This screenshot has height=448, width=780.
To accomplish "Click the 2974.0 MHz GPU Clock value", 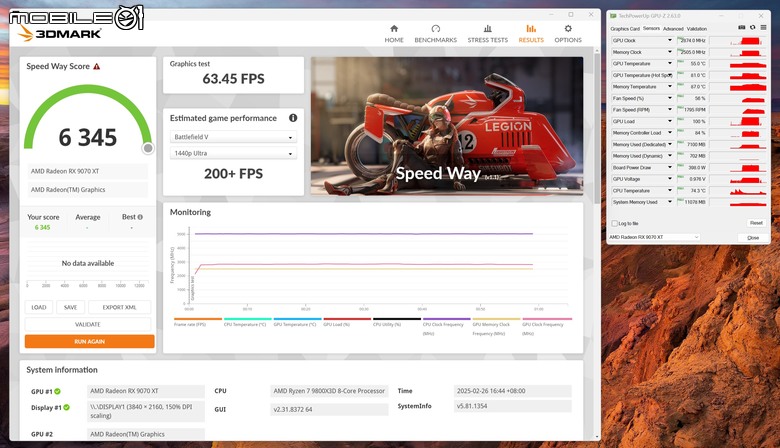I will point(692,40).
